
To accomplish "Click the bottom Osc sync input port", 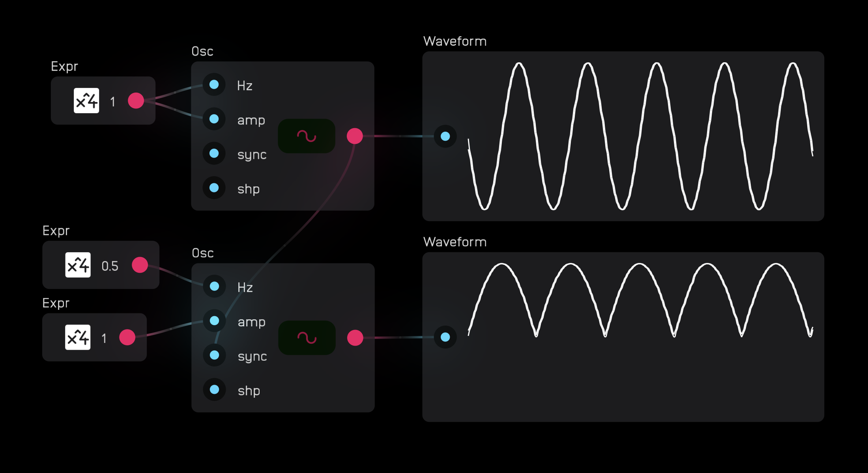I will 215,355.
